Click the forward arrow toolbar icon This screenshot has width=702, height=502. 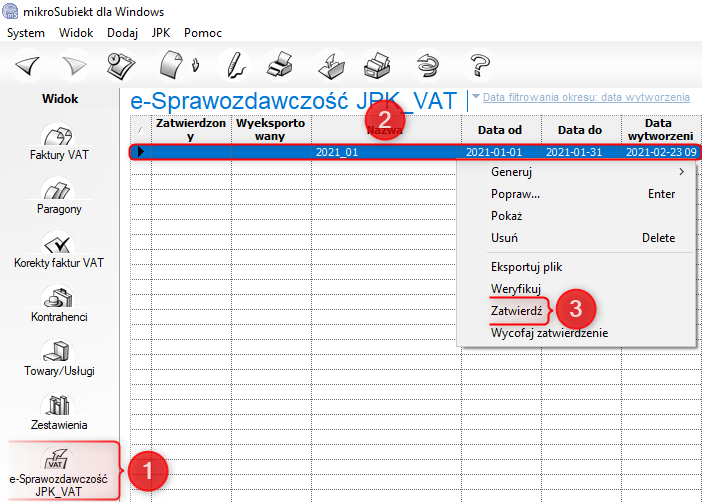74,65
